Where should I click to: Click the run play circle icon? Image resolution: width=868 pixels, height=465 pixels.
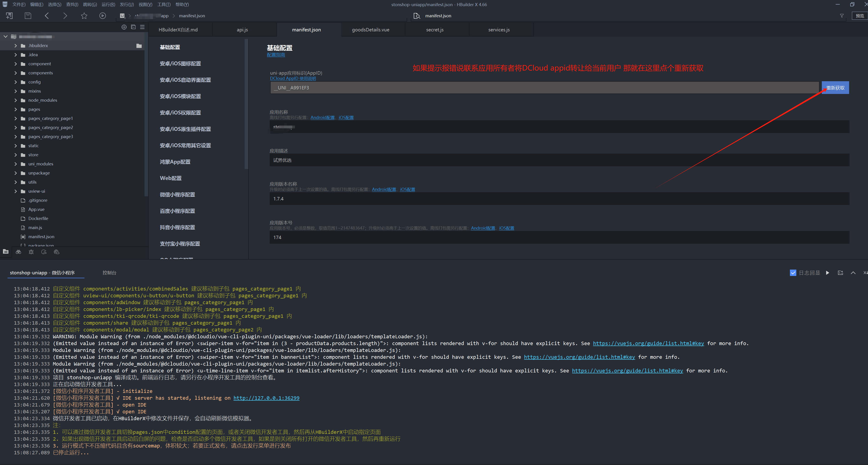[x=102, y=16]
